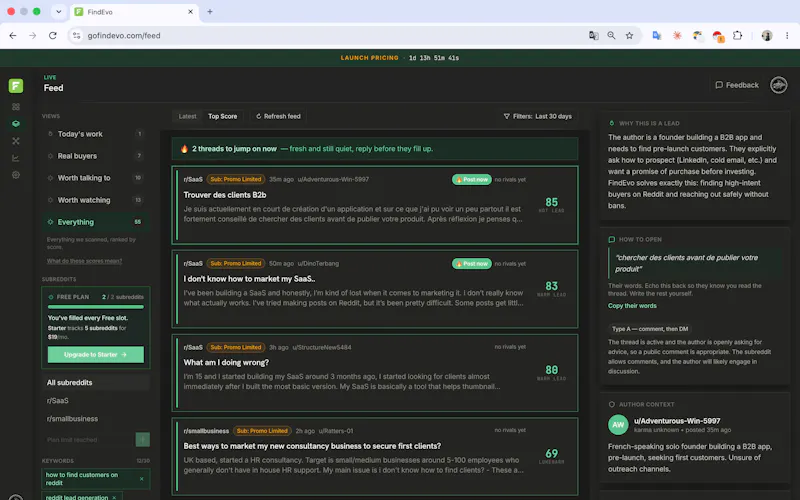The width and height of the screenshot is (800, 500).
Task: Bookmark page using the star icon
Action: click(x=630, y=36)
